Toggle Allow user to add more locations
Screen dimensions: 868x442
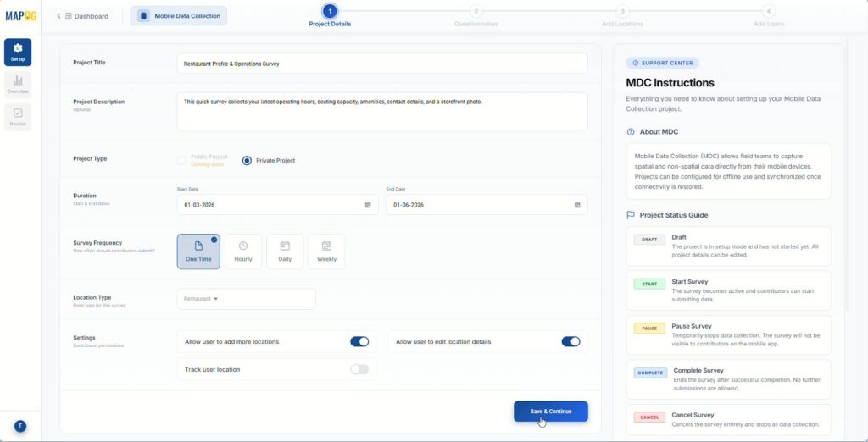(x=359, y=342)
